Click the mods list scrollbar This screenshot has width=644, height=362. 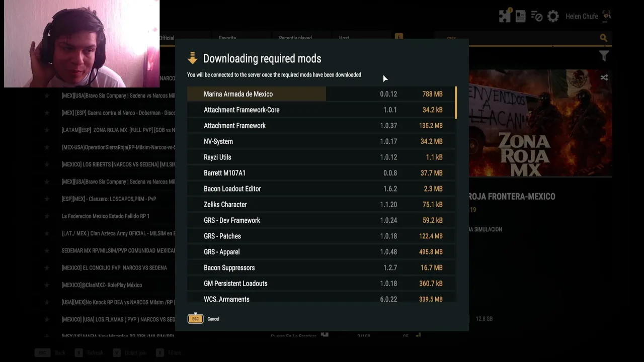(x=456, y=103)
